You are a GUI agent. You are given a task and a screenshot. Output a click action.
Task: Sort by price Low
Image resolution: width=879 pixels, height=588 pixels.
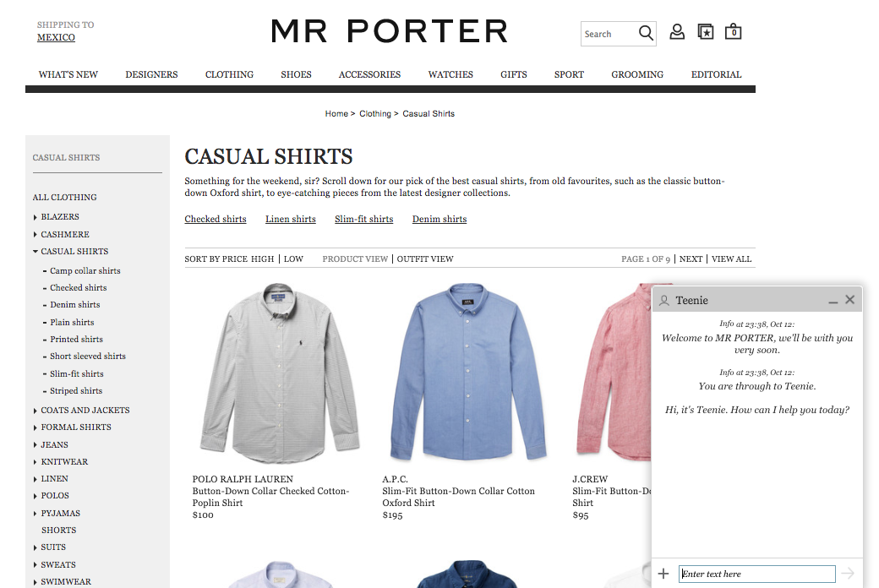pyautogui.click(x=293, y=259)
